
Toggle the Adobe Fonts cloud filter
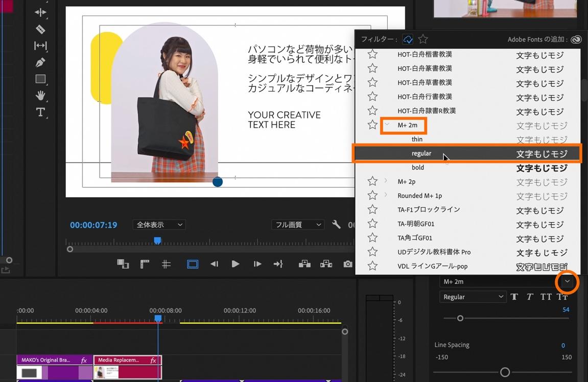tap(408, 39)
